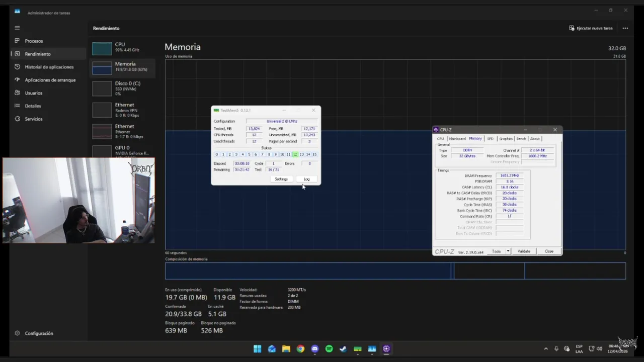Select Disco 0 (C:) performance item
The image size is (644, 362).
click(122, 88)
